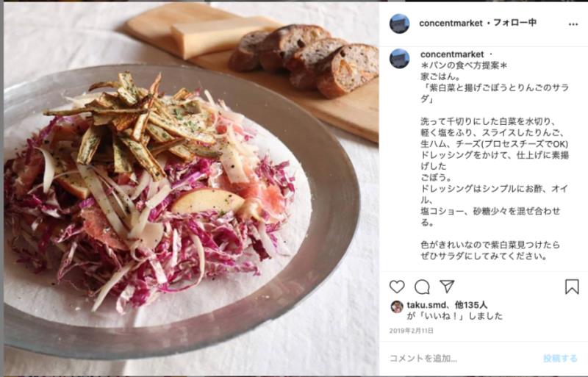Like the post with heart icon
The width and height of the screenshot is (588, 377).
click(x=397, y=287)
